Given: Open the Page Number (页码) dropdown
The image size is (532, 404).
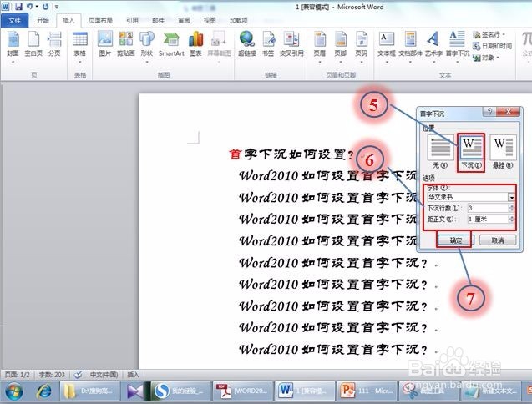Looking at the screenshot, I should click(362, 47).
